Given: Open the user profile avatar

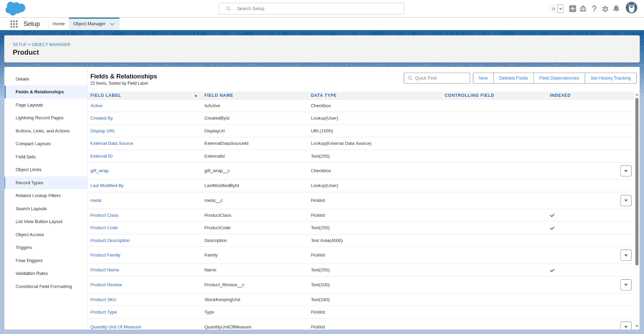Looking at the screenshot, I should [x=631, y=8].
